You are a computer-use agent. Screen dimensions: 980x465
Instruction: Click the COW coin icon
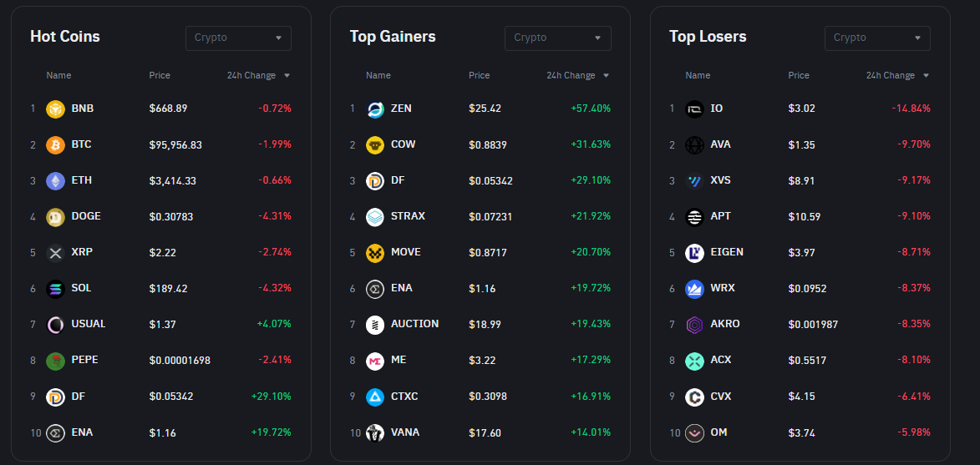click(375, 144)
